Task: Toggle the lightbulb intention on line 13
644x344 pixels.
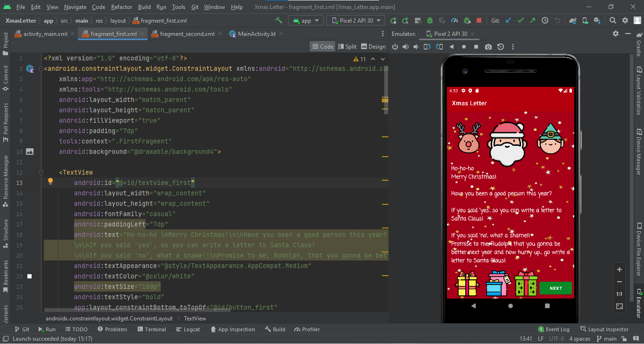Action: (x=50, y=181)
